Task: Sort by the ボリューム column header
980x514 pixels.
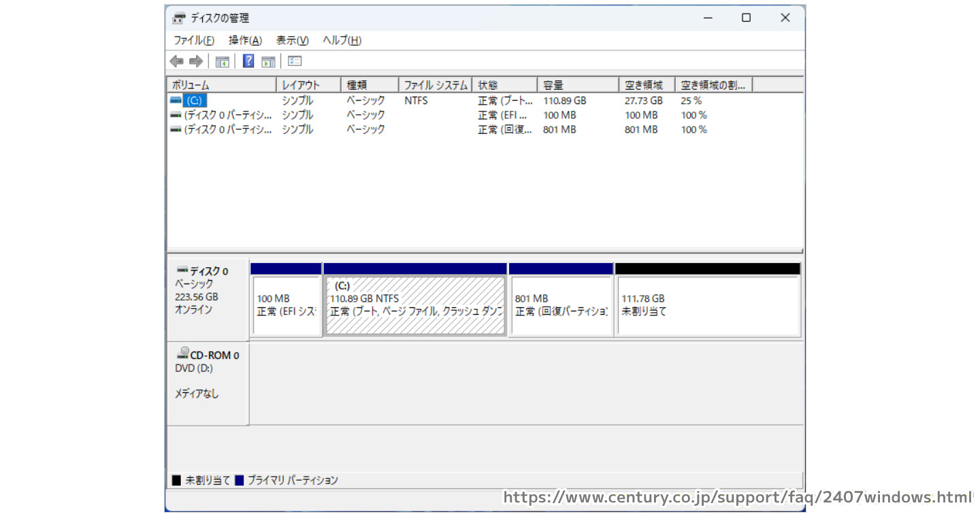Action: click(x=221, y=85)
